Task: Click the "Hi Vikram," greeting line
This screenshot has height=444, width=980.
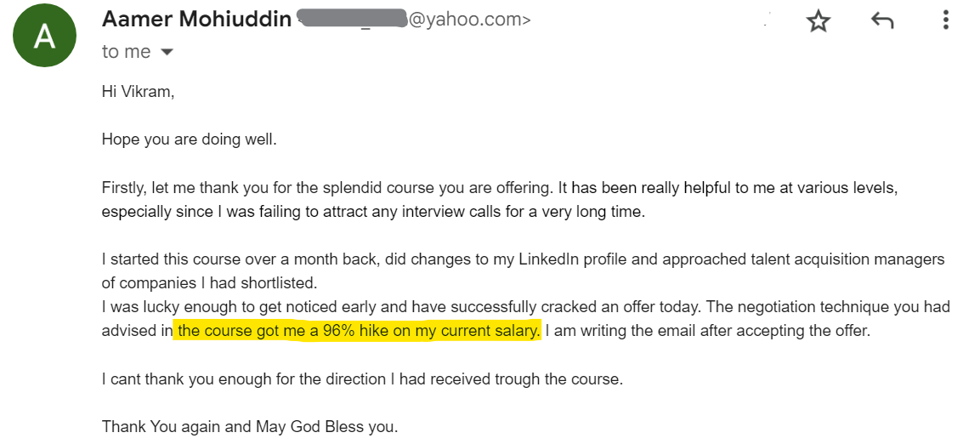Action: coord(138,91)
